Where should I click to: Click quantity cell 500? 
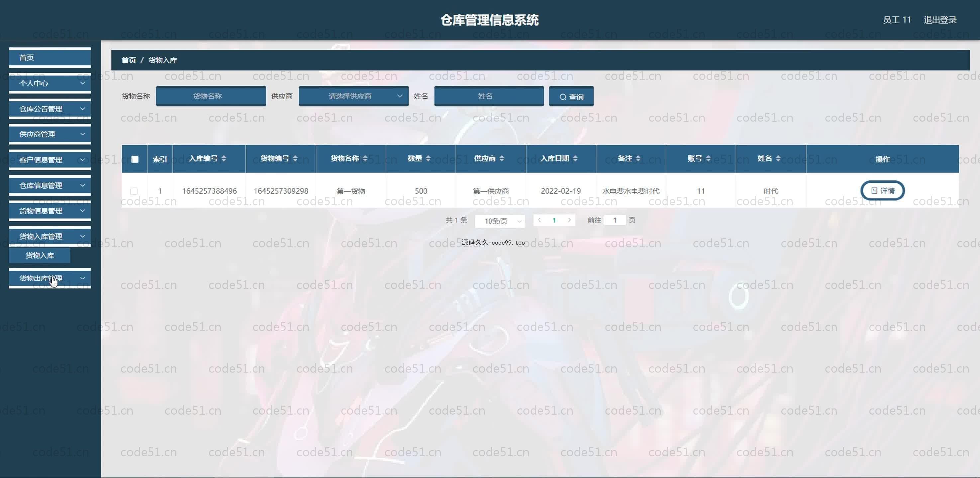(x=421, y=191)
